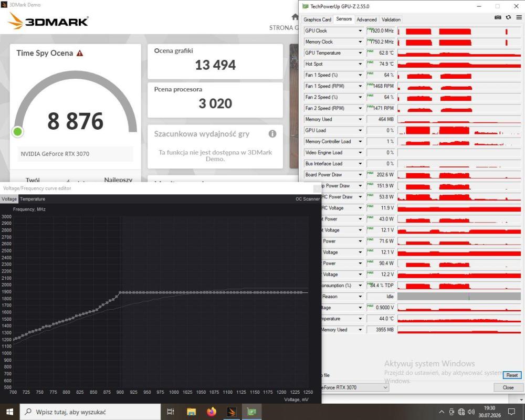Click the Reset button in GPU-Z

tap(512, 375)
